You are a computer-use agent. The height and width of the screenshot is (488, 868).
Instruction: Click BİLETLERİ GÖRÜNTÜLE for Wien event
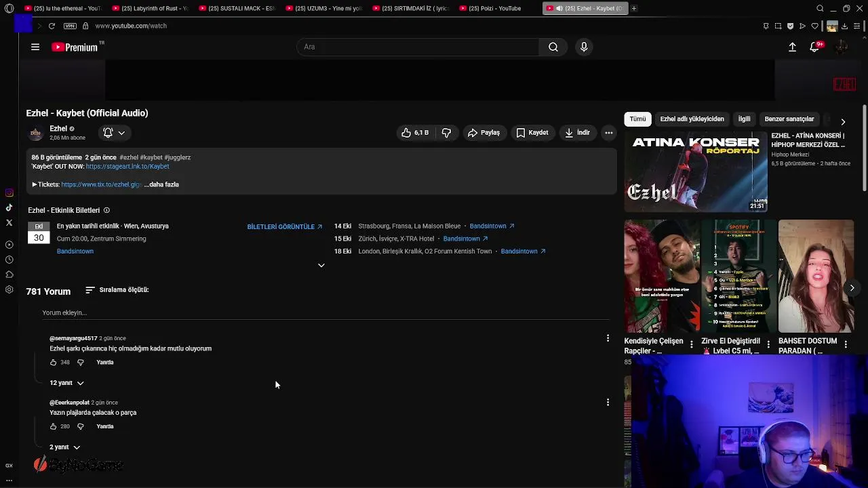pyautogui.click(x=285, y=226)
